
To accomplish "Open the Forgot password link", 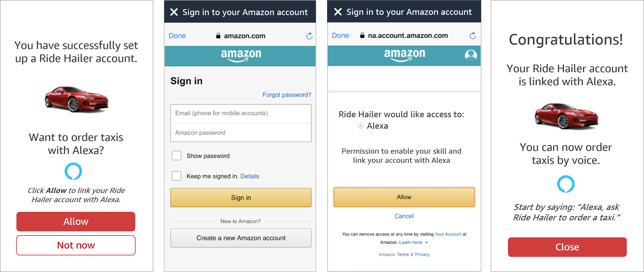I will pos(287,95).
